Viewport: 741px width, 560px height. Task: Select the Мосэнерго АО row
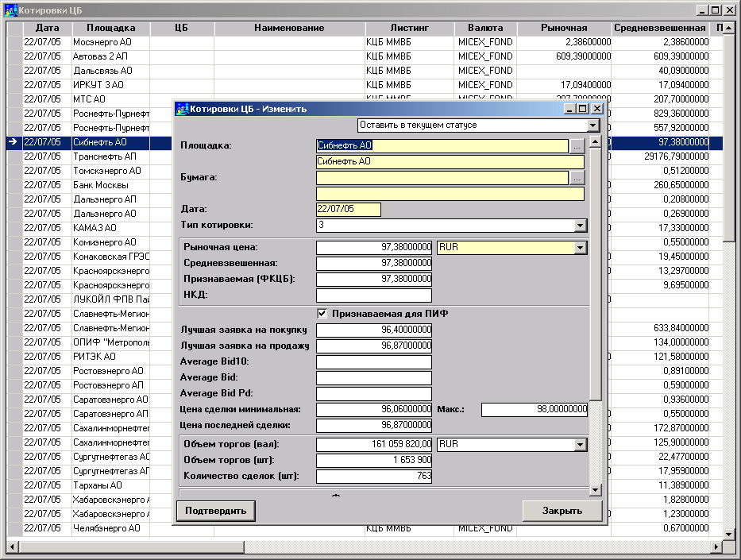366,42
